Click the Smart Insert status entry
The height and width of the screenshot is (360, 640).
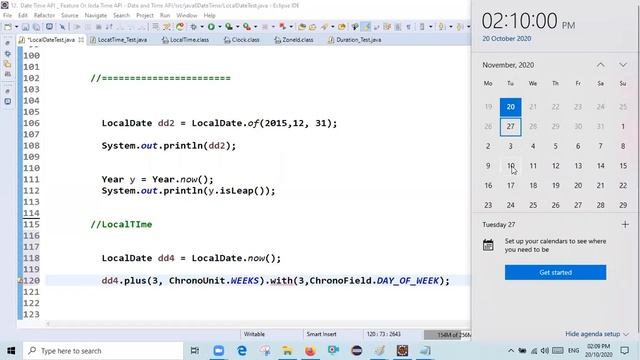[x=321, y=334]
